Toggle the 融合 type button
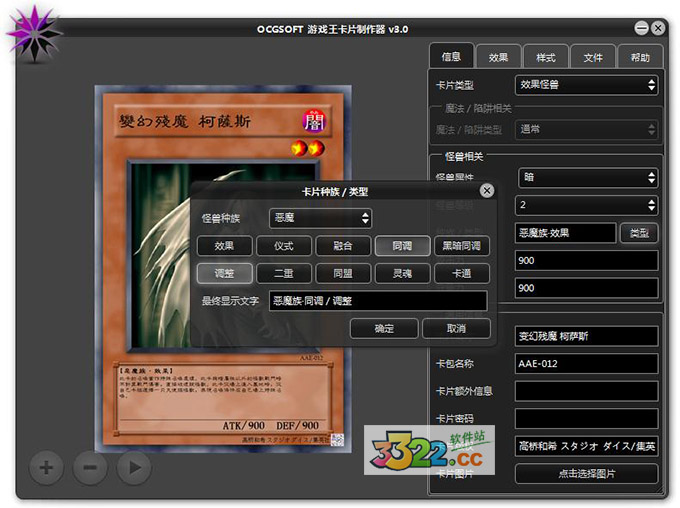Viewport: 680px width, 508px height. pos(343,246)
